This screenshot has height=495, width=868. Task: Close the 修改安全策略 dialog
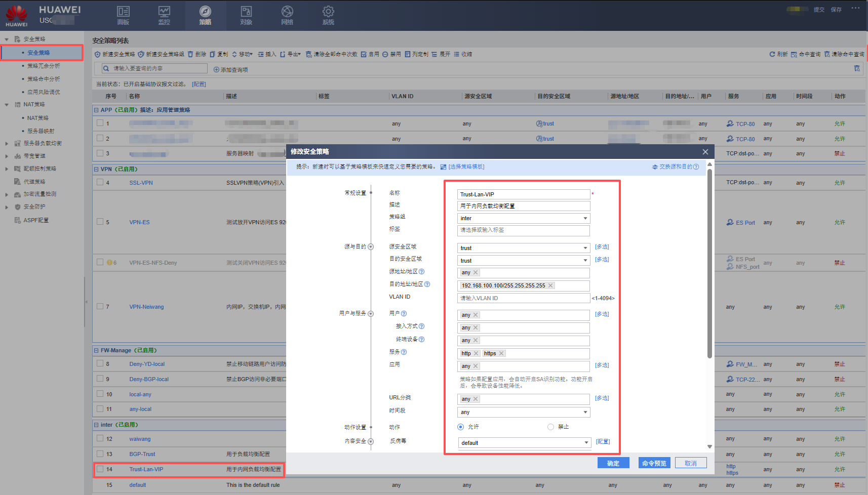[705, 152]
